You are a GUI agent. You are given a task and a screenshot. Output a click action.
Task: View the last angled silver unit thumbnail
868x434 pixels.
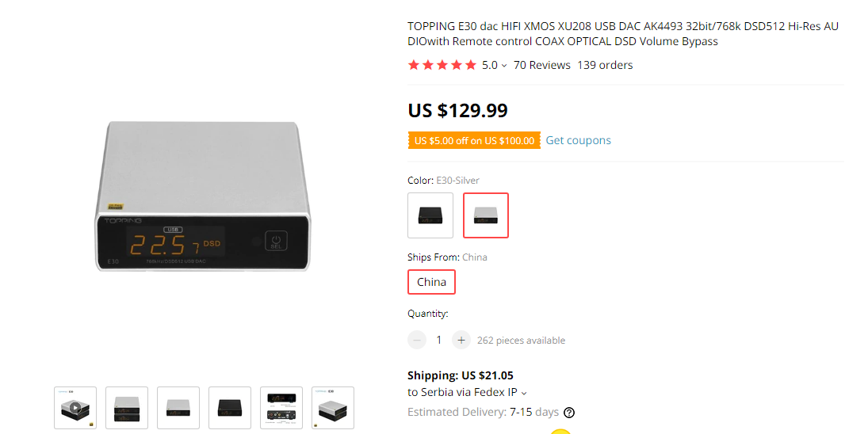[x=333, y=408]
